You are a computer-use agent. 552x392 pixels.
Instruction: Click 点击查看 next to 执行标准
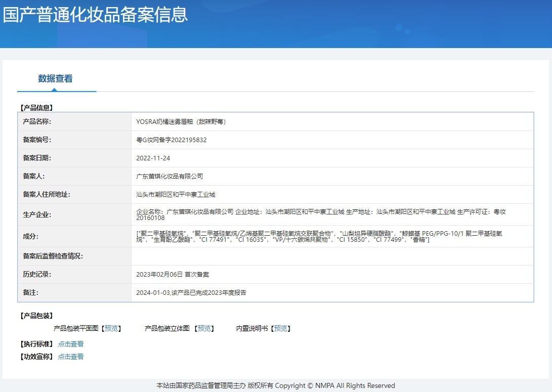tap(71, 344)
